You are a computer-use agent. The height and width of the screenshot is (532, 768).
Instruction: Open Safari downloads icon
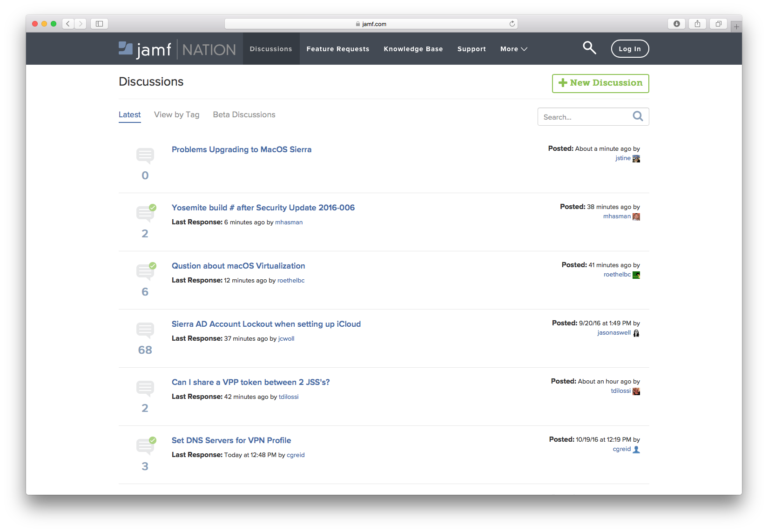676,24
